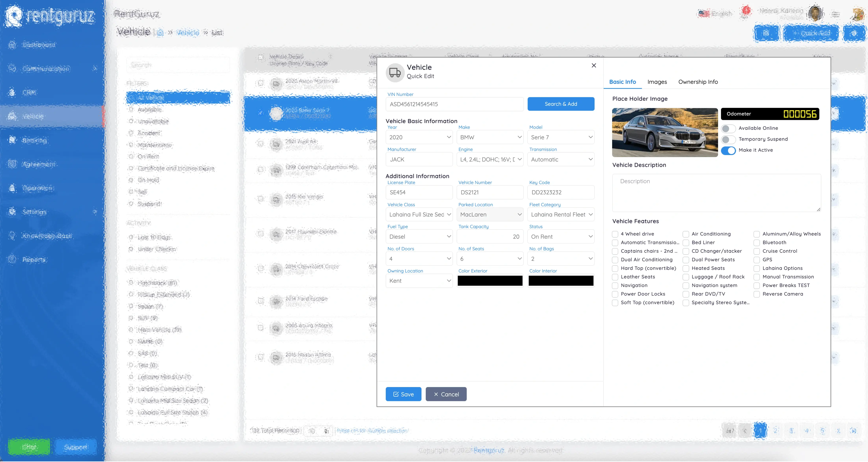868x462 pixels.
Task: Click the Dashboard icon in sidebar
Action: [x=12, y=45]
